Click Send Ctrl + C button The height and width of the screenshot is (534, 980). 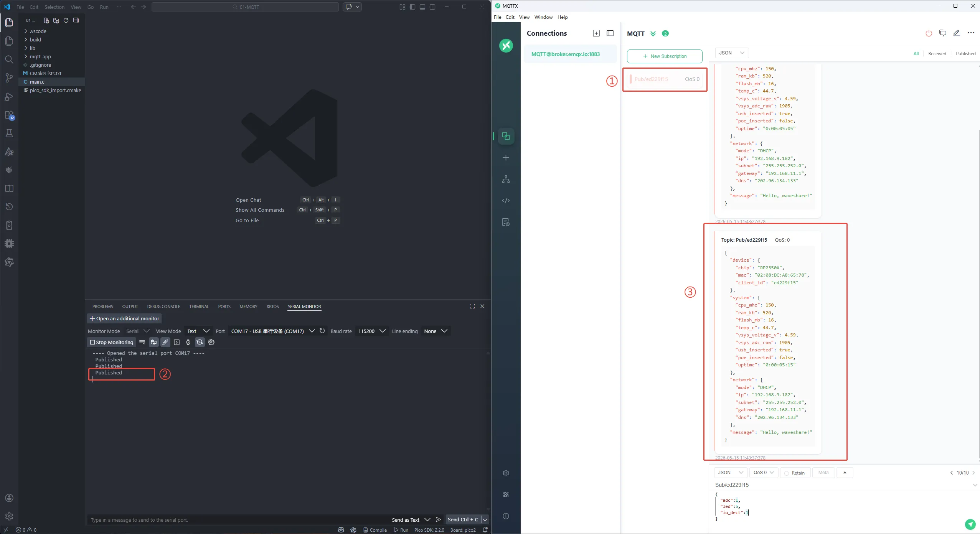point(463,519)
